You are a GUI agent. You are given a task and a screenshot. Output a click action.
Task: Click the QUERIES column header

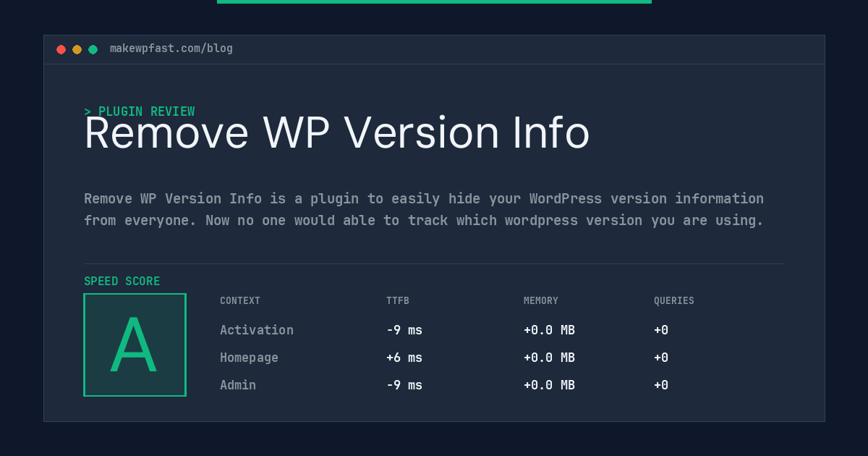click(x=674, y=301)
